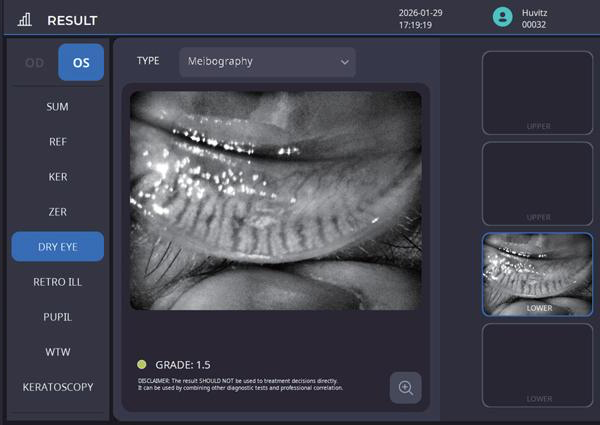Open the WTW tab
This screenshot has height=425, width=600.
point(57,352)
